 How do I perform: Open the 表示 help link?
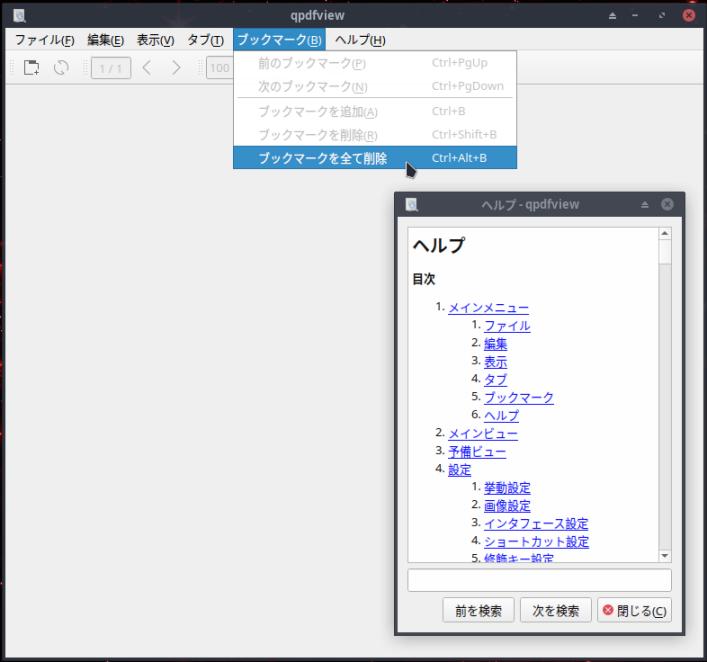click(496, 362)
